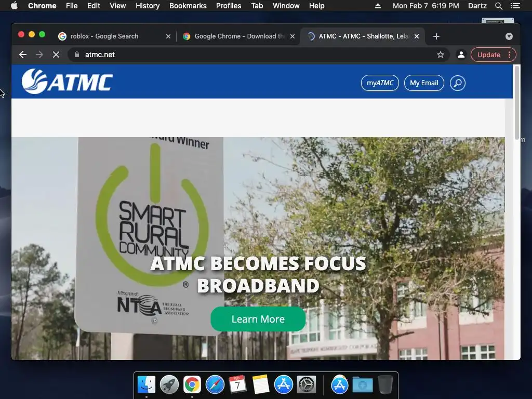
Task: Open the App Store icon beside Notes
Action: (283, 385)
